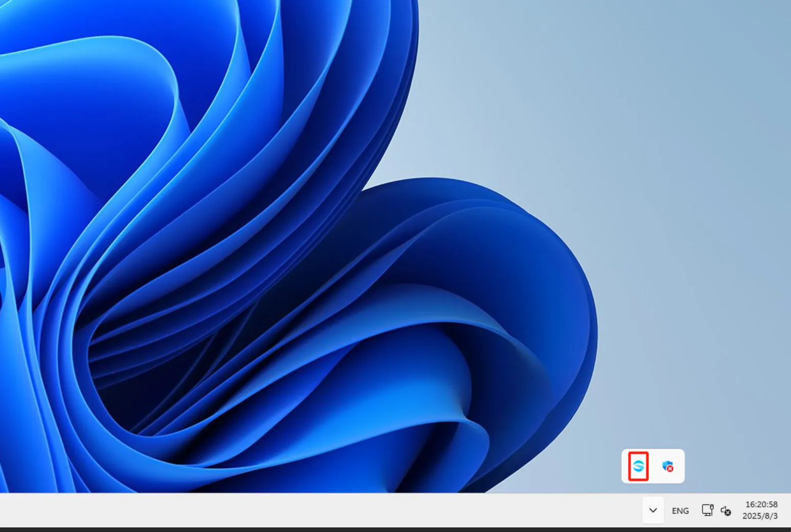Viewport: 791px width, 532px height.
Task: Click the muted speaker volume icon
Action: (725, 511)
